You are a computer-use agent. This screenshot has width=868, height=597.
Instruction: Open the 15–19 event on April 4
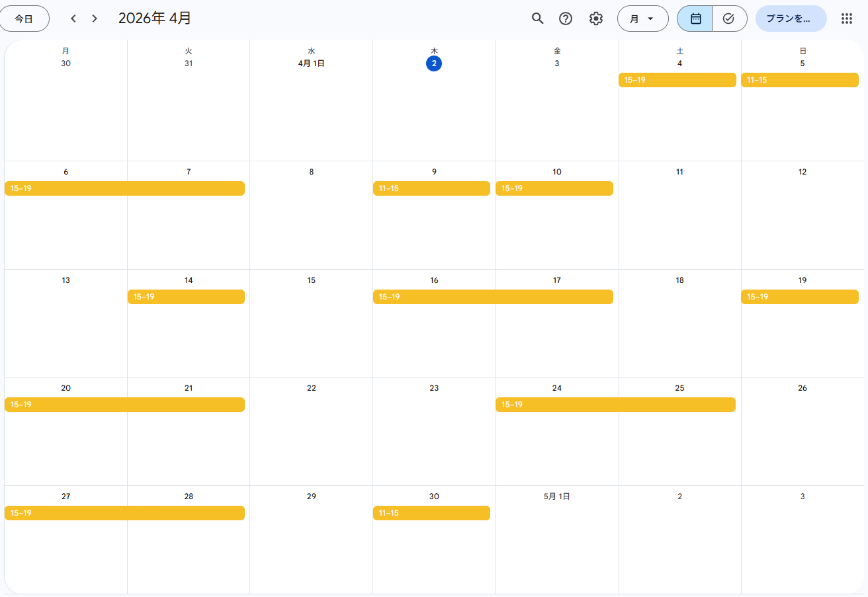click(x=677, y=80)
